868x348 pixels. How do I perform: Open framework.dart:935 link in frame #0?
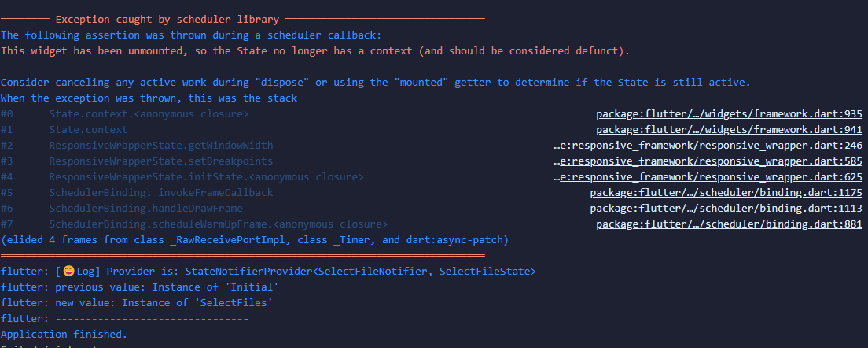(729, 114)
